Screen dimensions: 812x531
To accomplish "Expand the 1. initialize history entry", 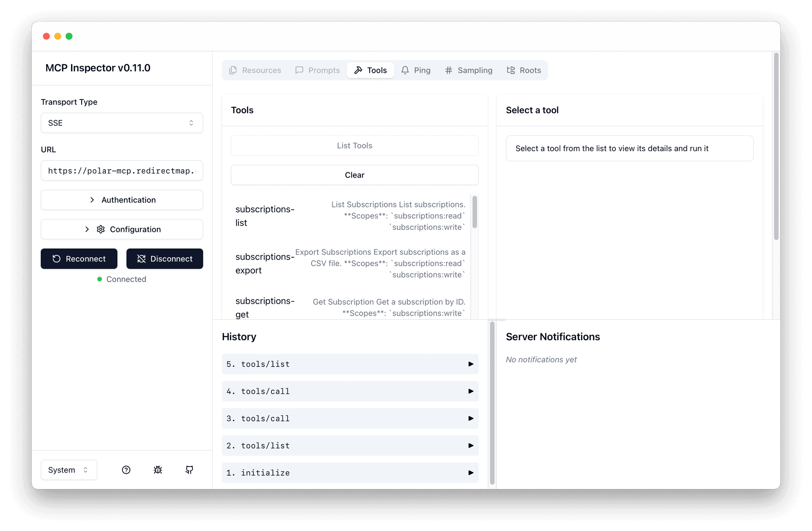I will click(350, 473).
